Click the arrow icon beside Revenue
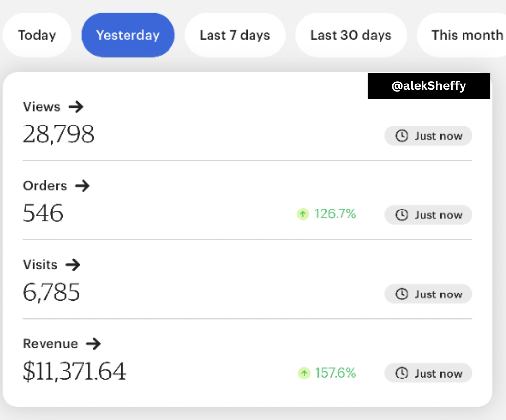The height and width of the screenshot is (420, 506). [x=93, y=344]
